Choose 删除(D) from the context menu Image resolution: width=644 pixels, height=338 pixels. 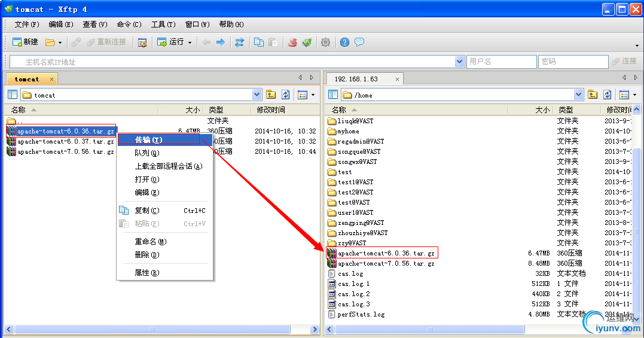click(164, 255)
